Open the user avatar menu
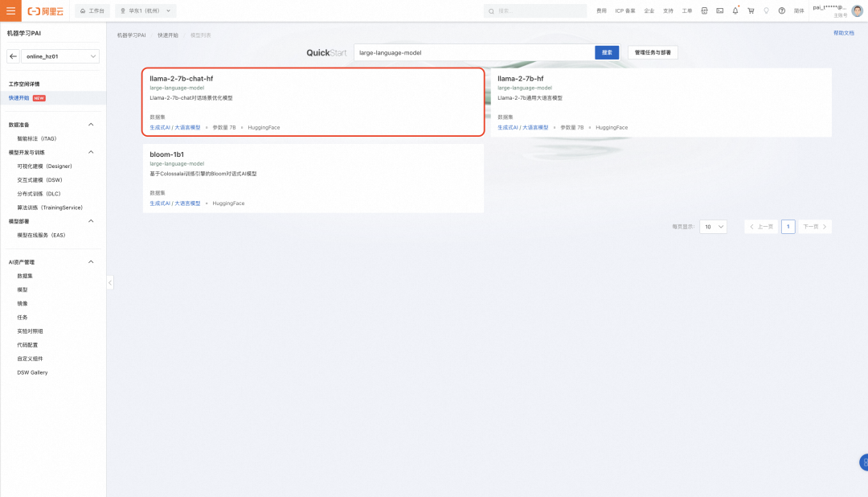 pos(857,10)
